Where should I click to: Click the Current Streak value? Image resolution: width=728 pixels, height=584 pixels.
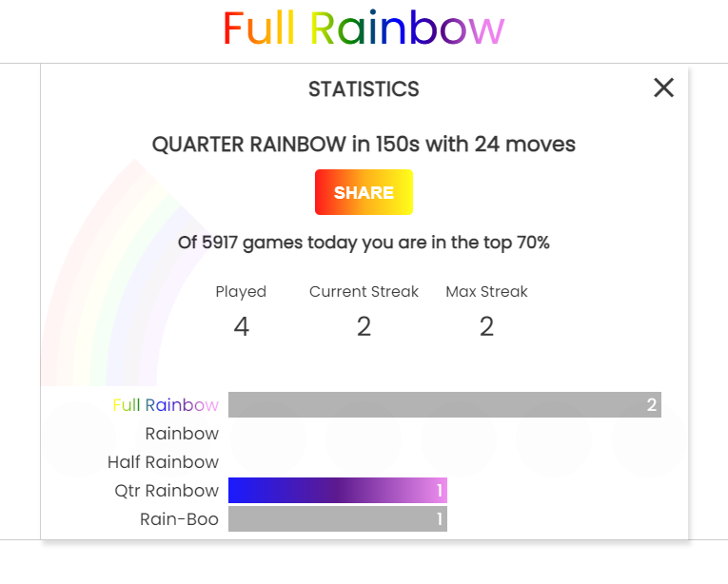pyautogui.click(x=364, y=327)
